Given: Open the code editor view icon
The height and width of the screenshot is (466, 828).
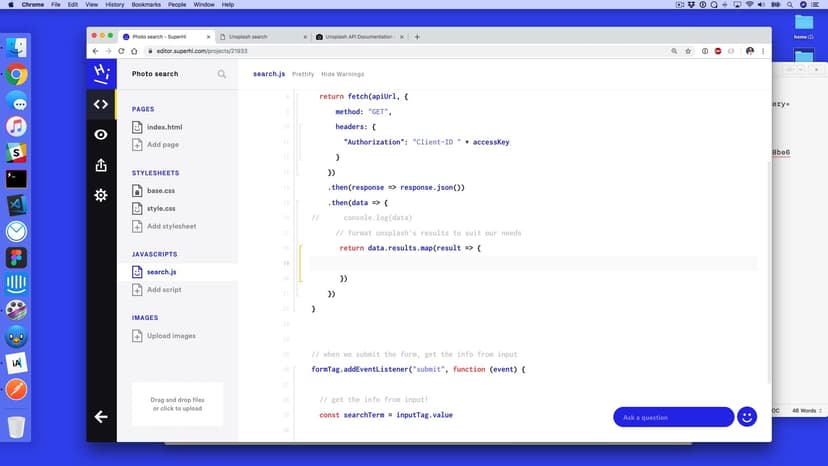Looking at the screenshot, I should coord(101,104).
